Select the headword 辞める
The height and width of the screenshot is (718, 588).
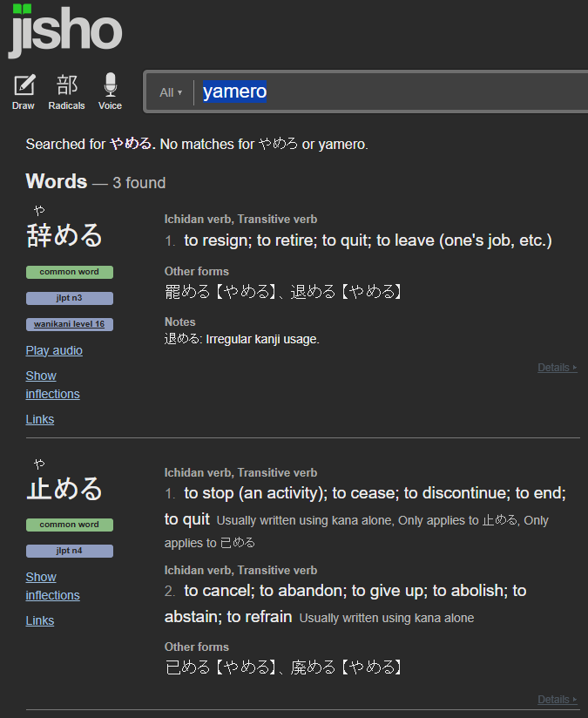(64, 235)
